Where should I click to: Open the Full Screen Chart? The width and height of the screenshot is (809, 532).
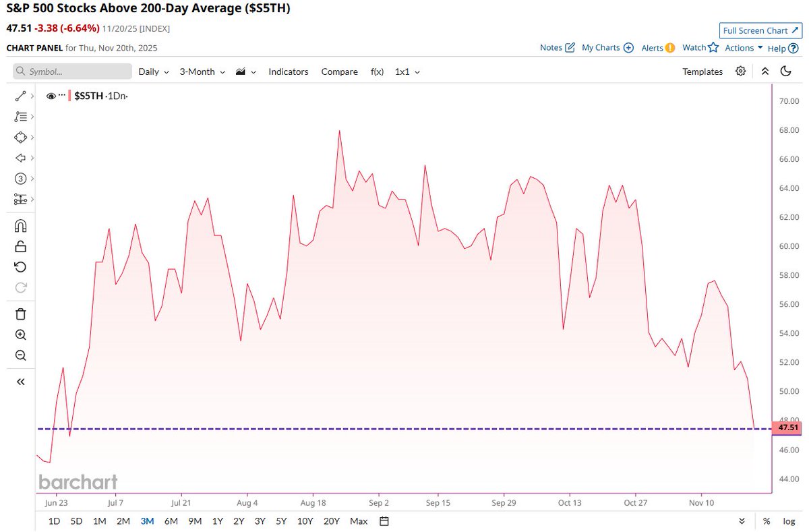760,30
